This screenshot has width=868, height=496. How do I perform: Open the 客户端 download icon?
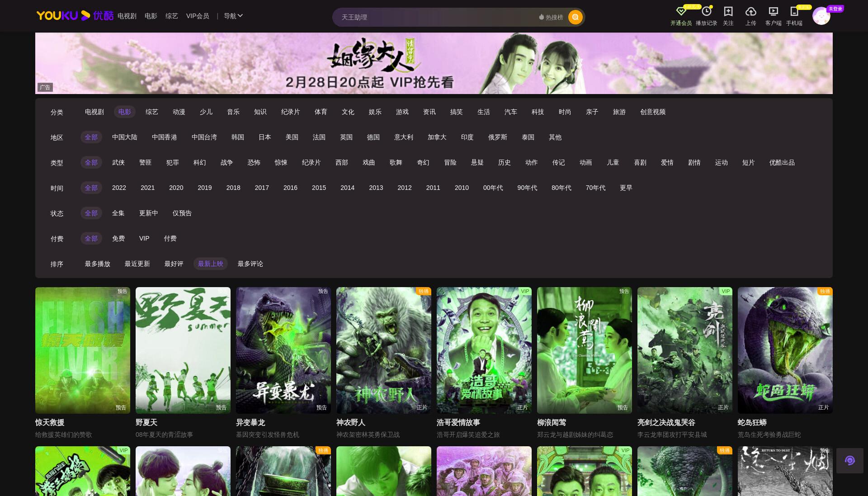pos(773,11)
